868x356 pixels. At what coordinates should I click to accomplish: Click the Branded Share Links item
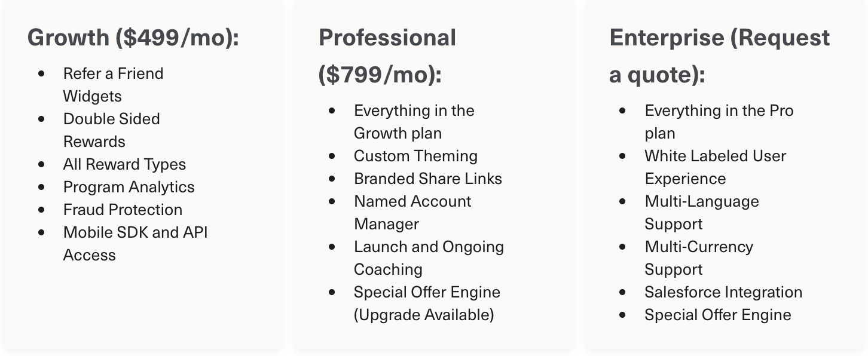click(x=428, y=179)
